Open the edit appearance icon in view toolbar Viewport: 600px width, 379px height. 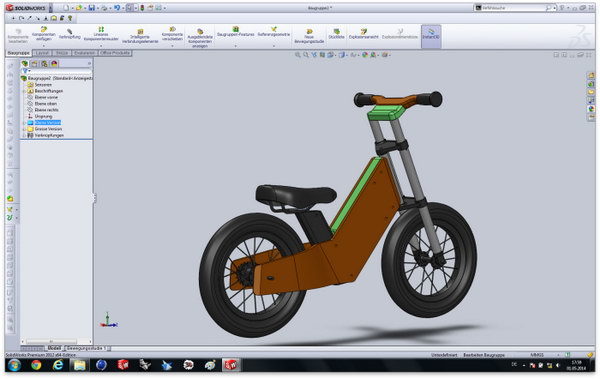(x=365, y=55)
